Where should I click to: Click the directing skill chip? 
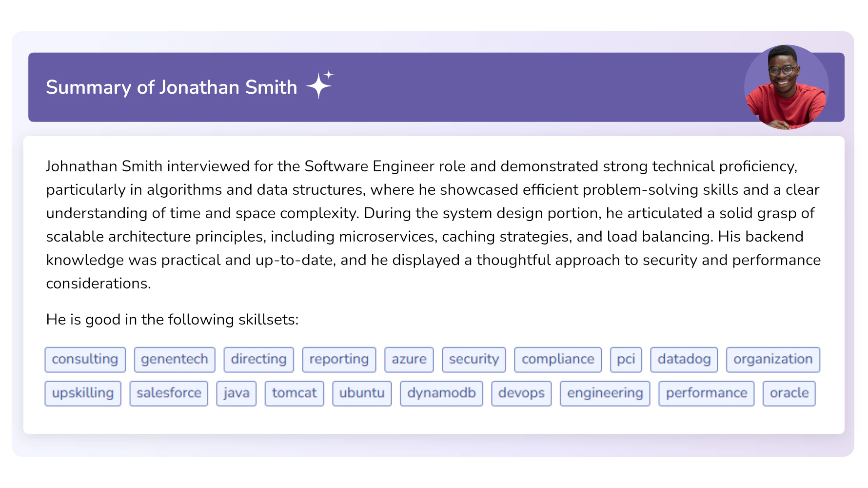(x=258, y=360)
